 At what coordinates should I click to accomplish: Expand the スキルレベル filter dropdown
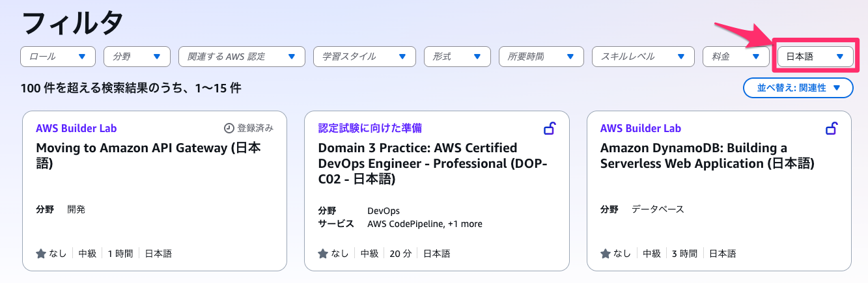[643, 57]
